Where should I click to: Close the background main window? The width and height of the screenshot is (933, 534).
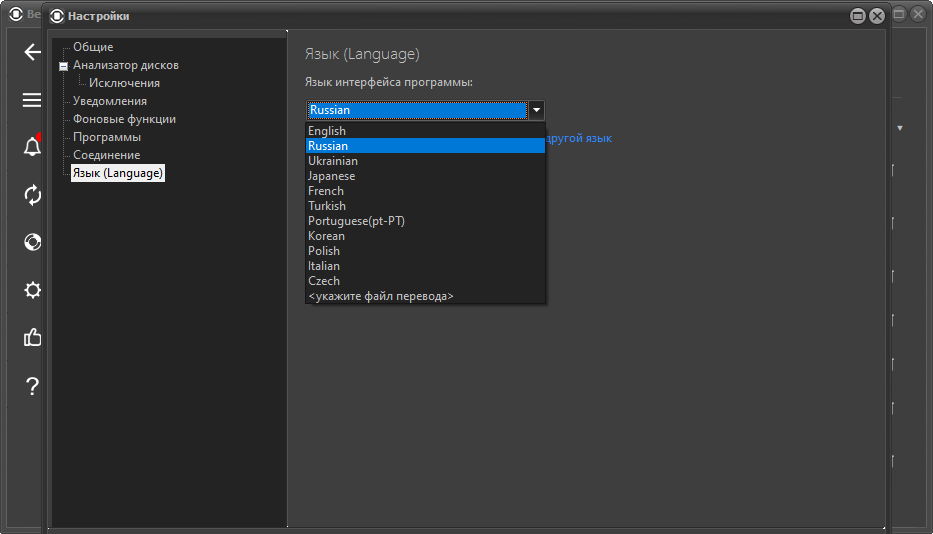pos(919,14)
